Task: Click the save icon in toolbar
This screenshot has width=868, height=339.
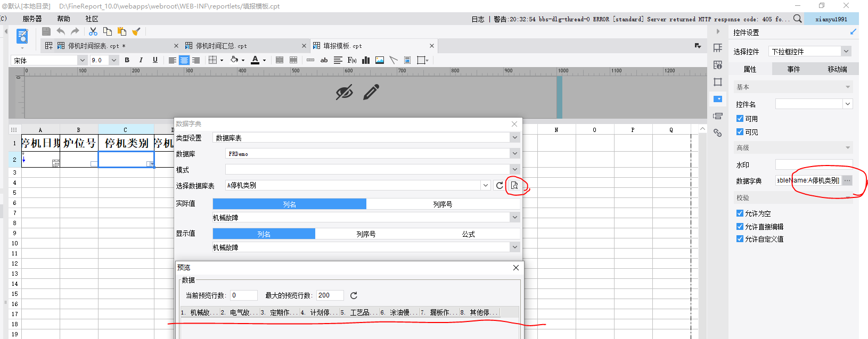Action: coord(46,31)
